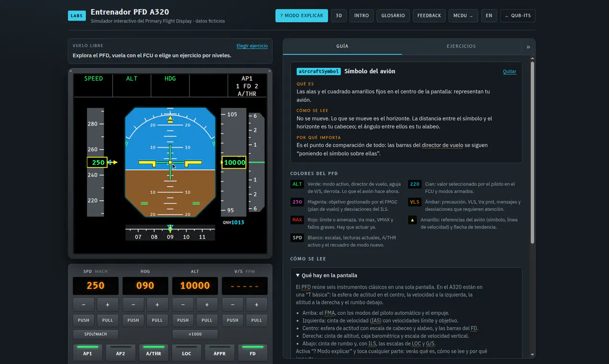Decrease heading with the HDG minus button
Screen dimensions: 609x364
click(x=133, y=305)
